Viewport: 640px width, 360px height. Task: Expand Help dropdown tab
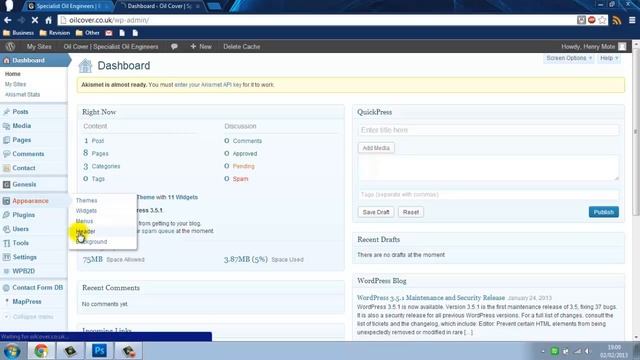[x=609, y=58]
